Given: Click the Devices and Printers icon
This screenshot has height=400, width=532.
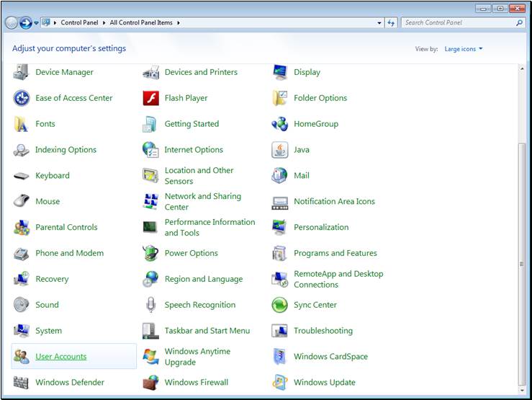Looking at the screenshot, I should tap(150, 72).
